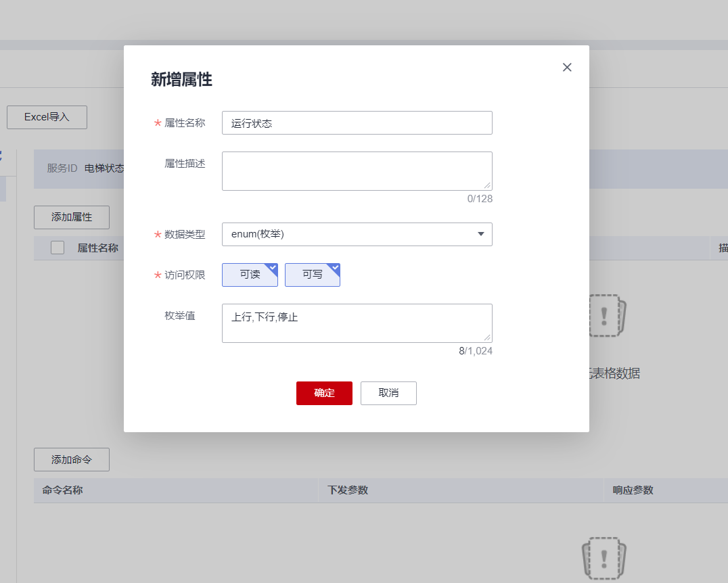The width and height of the screenshot is (728, 583).
Task: Check the select-all checkbox beside 属性名称
Action: tap(58, 248)
